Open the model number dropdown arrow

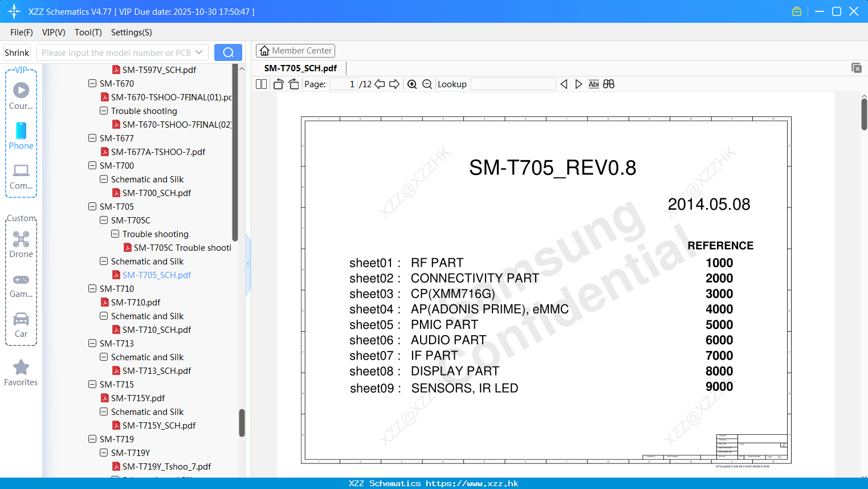click(199, 52)
